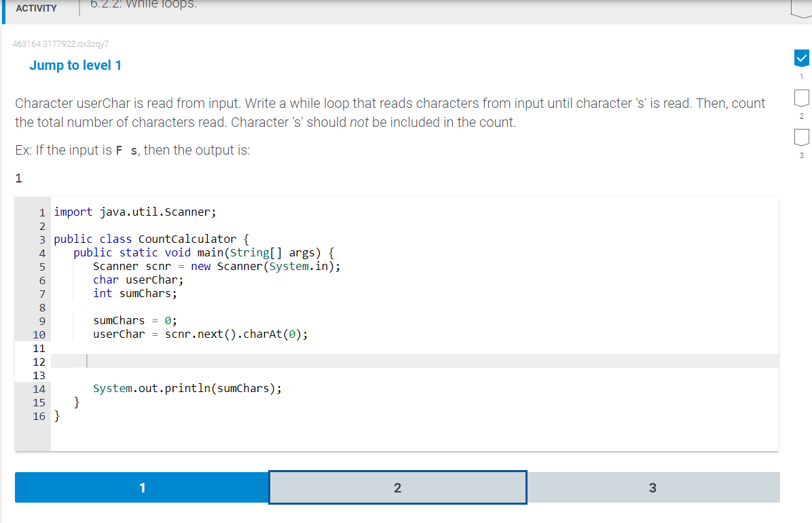Select the level 3 button at bottom
812x523 pixels.
point(652,487)
